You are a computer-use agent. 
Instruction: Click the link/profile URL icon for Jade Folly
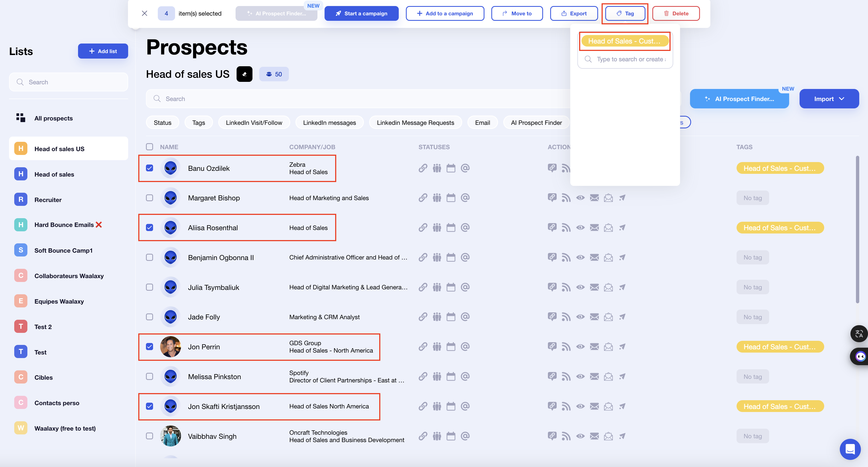point(423,317)
